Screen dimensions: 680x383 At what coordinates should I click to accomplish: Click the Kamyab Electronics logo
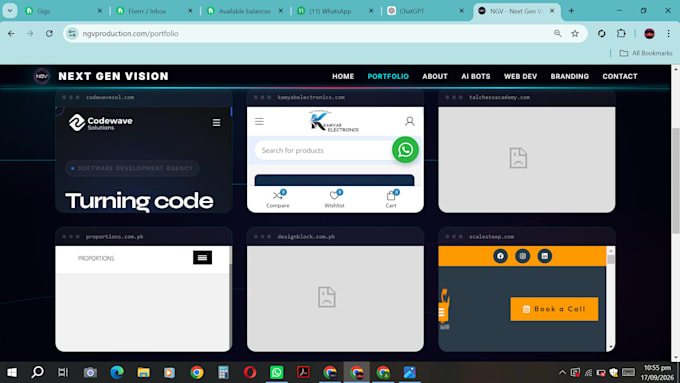tap(333, 121)
